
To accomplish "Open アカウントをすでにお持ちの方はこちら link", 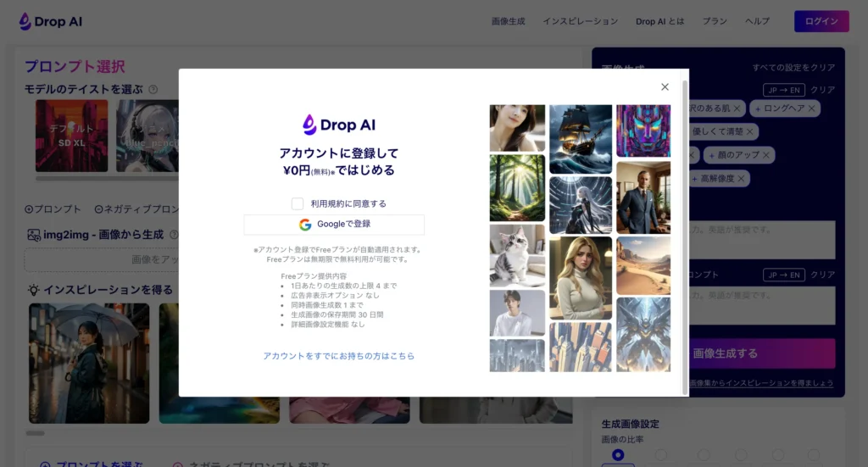I will (339, 356).
